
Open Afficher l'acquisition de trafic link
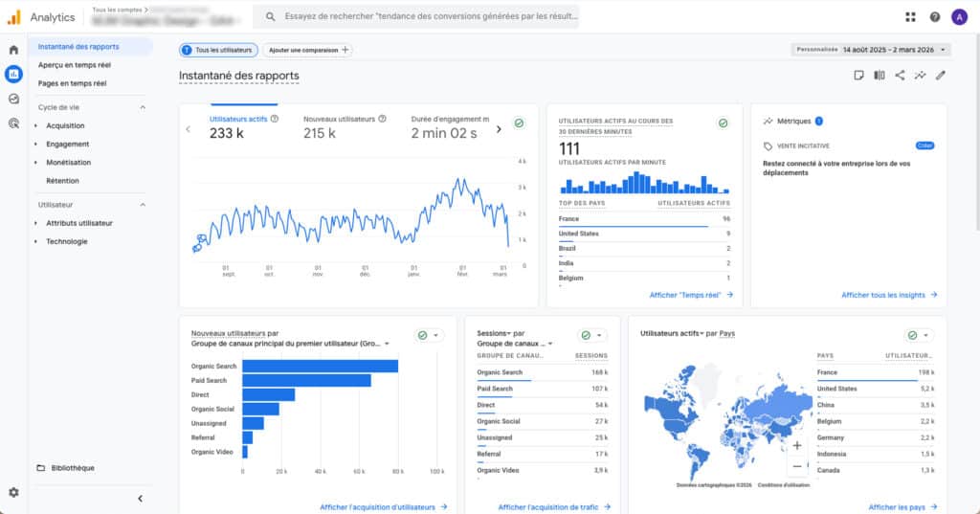click(554, 507)
